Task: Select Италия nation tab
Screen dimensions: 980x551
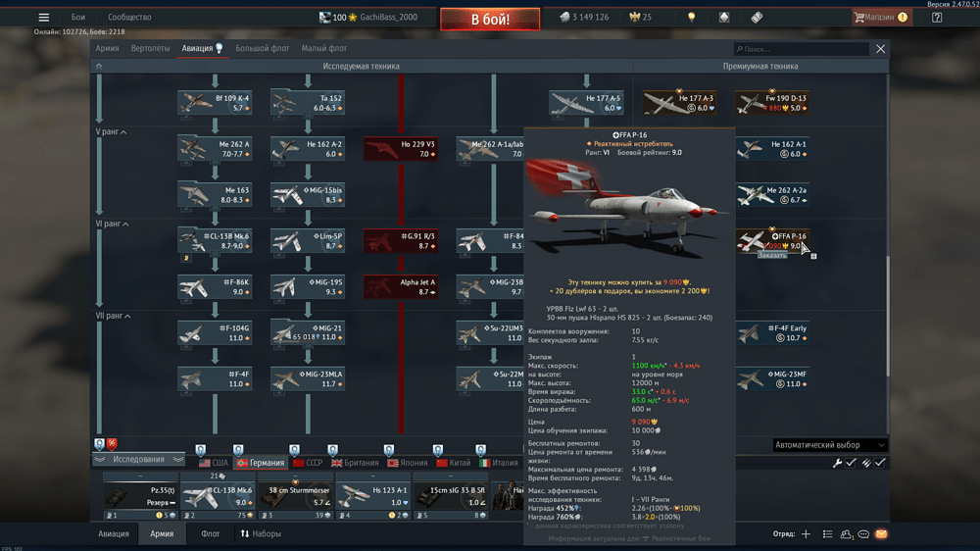Action: pyautogui.click(x=498, y=463)
